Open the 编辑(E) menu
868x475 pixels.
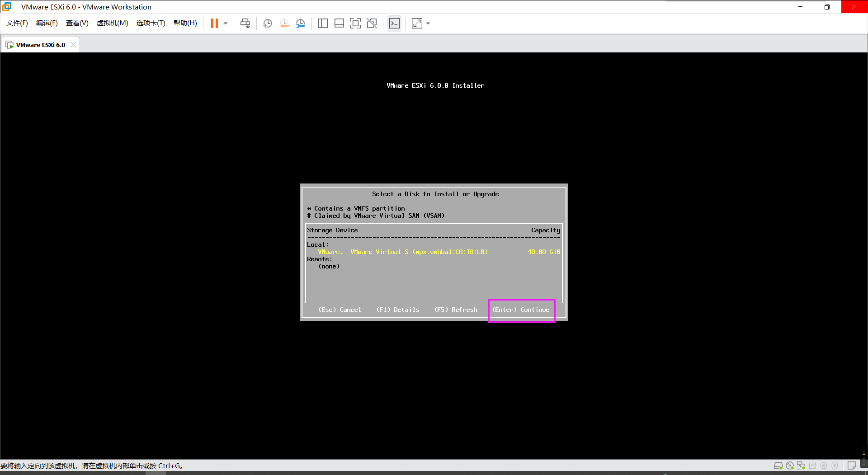[x=47, y=23]
